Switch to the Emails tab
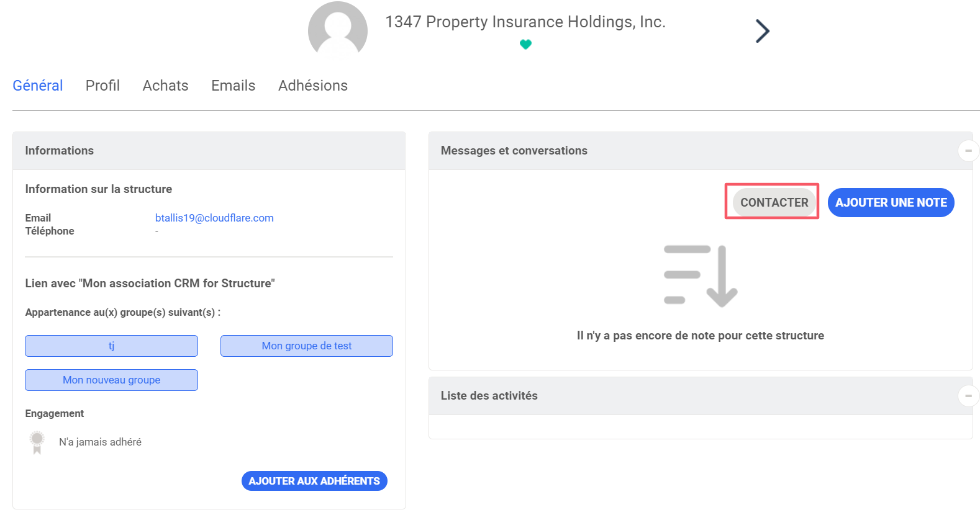 pyautogui.click(x=233, y=86)
